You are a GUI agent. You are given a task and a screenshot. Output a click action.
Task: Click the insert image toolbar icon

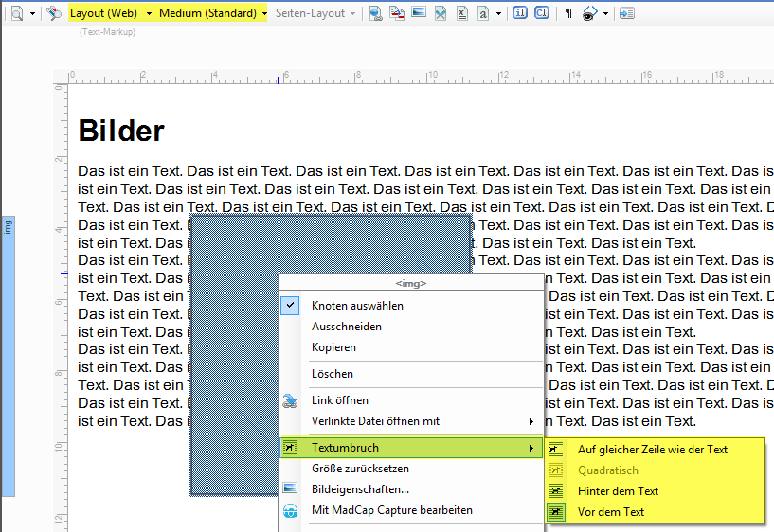coord(419,13)
